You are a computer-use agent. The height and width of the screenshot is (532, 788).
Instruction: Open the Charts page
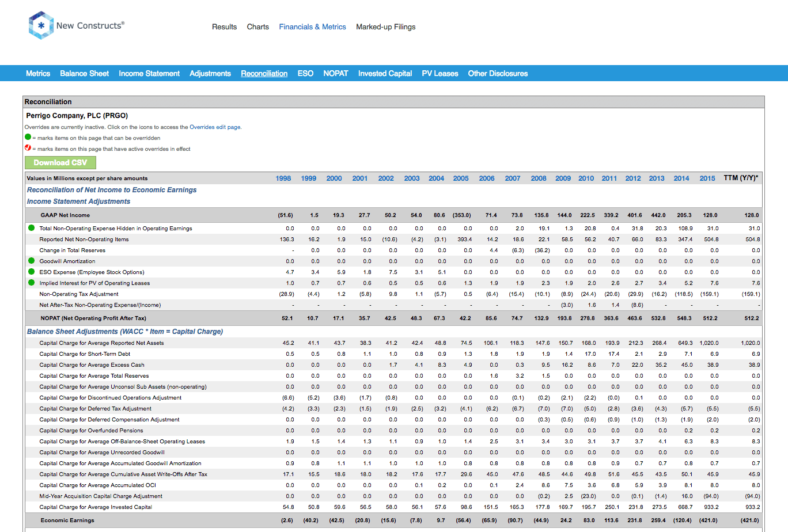(258, 26)
